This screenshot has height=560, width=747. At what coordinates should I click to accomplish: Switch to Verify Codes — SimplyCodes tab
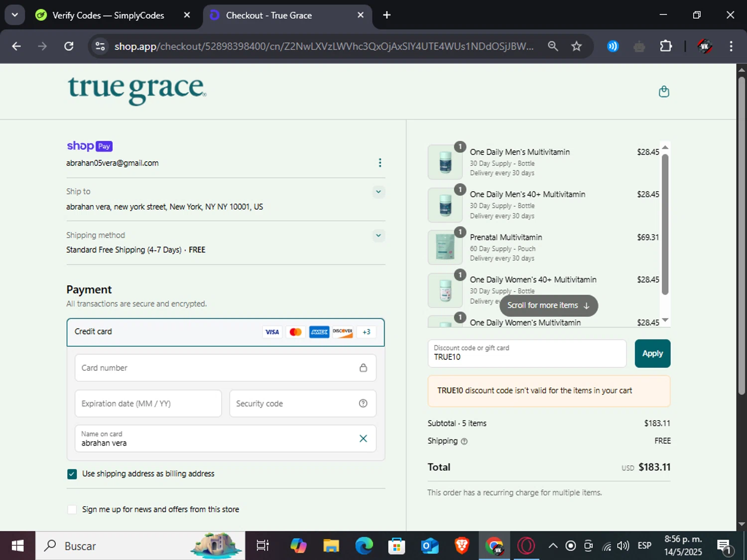click(108, 15)
